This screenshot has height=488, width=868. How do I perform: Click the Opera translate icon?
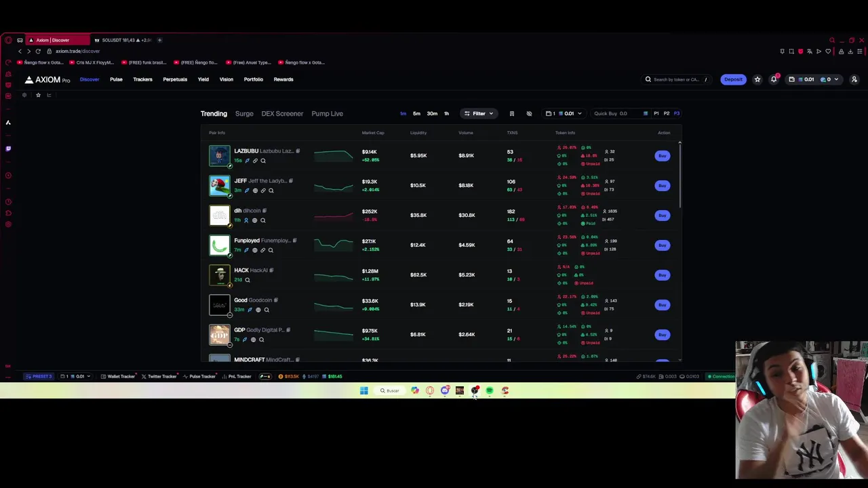pyautogui.click(x=809, y=52)
